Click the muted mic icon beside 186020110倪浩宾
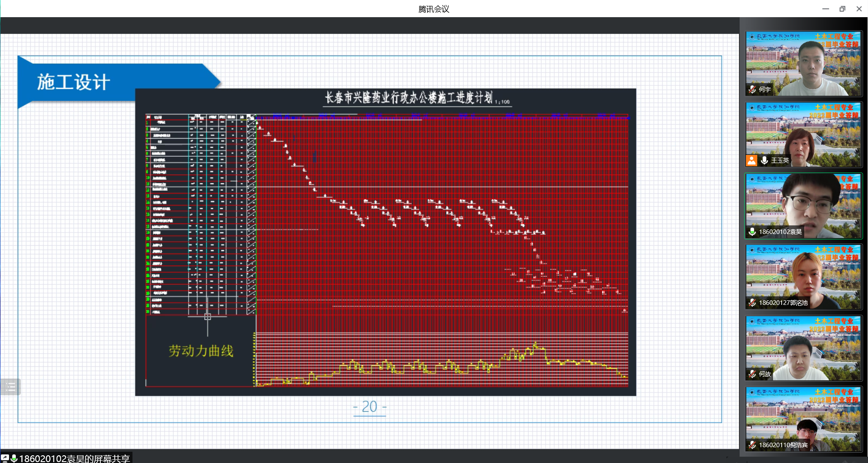This screenshot has height=463, width=868. coord(752,445)
